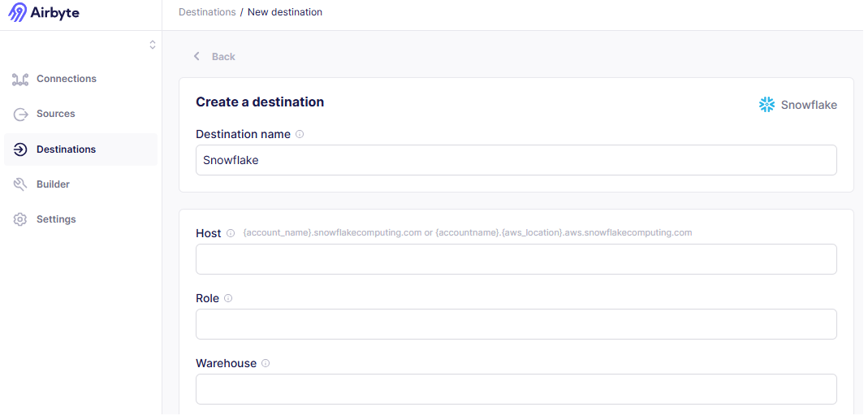Edit the Destination name field

[x=516, y=160]
